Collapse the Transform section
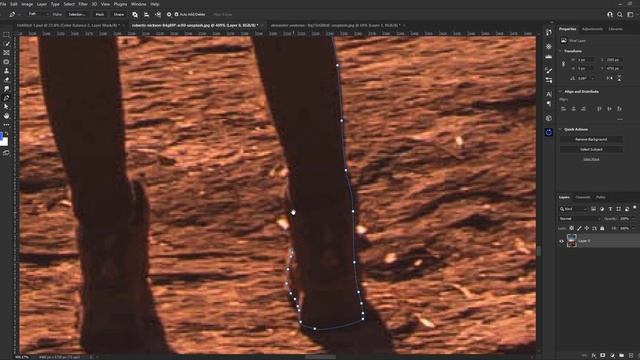 [x=560, y=51]
